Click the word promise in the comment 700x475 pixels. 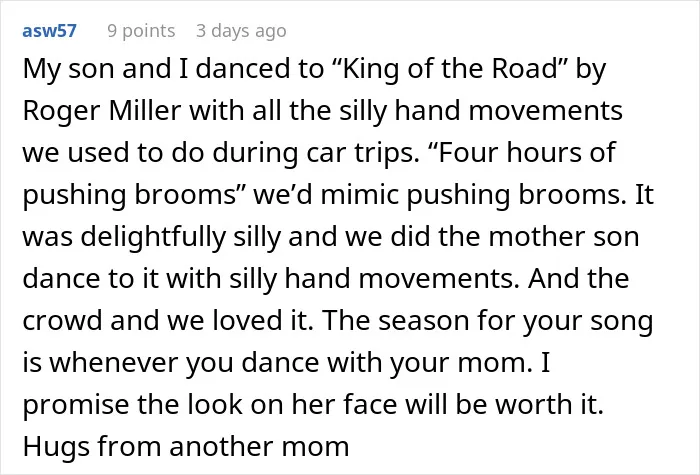(76, 405)
